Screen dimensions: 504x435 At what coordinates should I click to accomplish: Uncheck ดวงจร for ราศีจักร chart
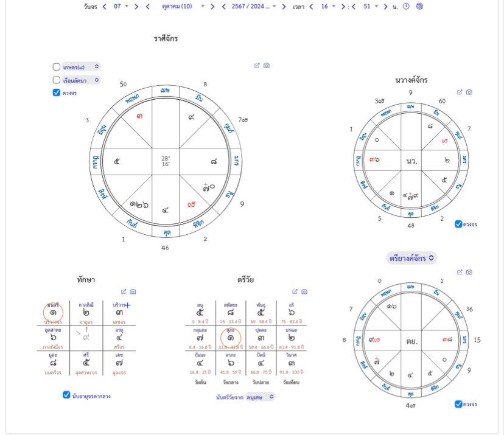pos(56,92)
